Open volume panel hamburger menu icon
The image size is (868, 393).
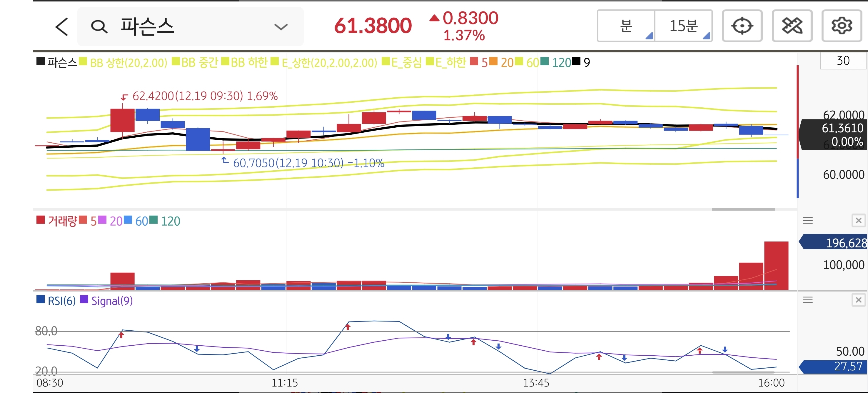tap(808, 221)
